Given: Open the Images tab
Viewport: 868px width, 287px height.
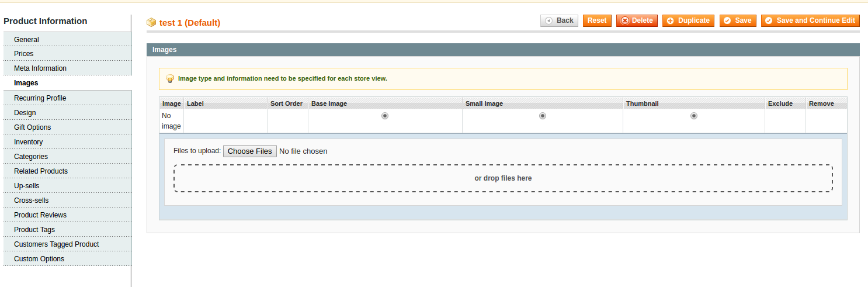Looking at the screenshot, I should [x=68, y=83].
